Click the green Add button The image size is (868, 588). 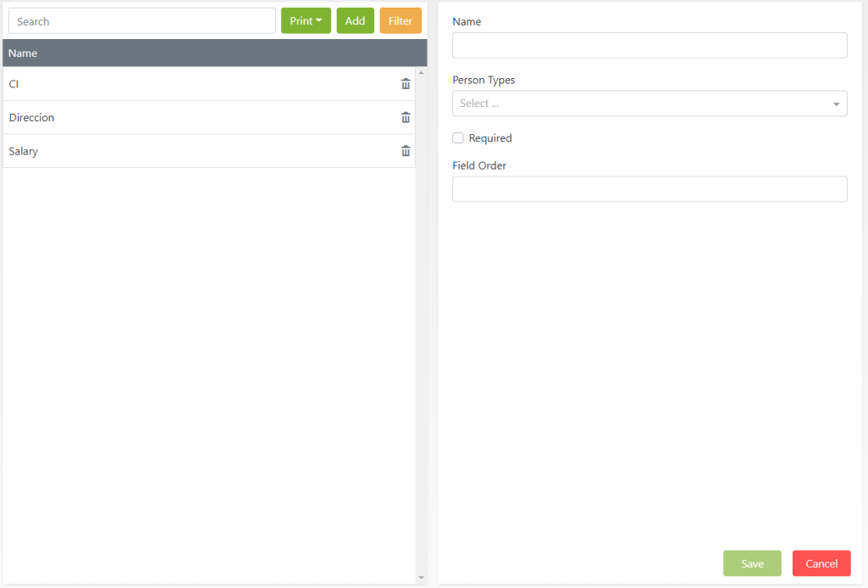click(x=355, y=21)
